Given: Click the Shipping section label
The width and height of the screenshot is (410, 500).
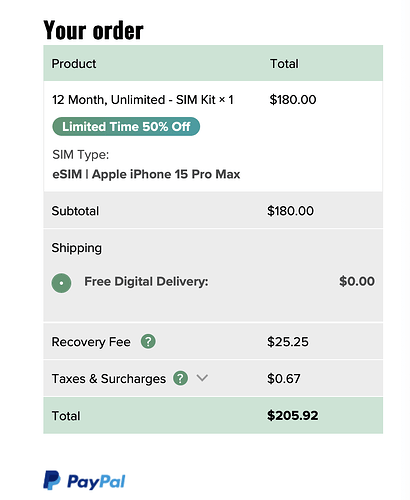Looking at the screenshot, I should (77, 248).
